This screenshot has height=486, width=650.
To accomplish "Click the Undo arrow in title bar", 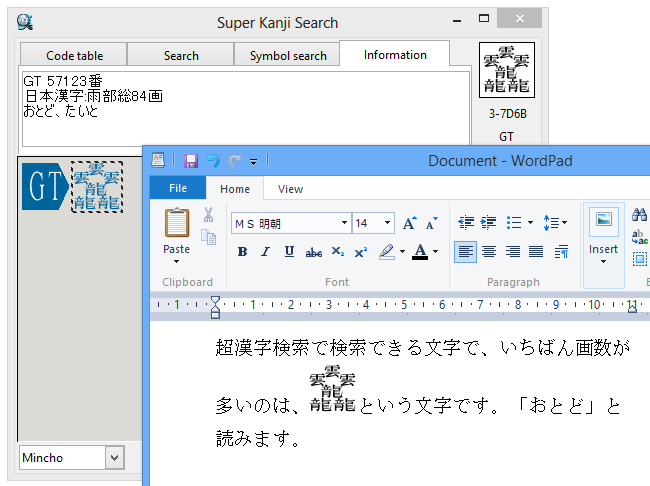I will point(212,160).
